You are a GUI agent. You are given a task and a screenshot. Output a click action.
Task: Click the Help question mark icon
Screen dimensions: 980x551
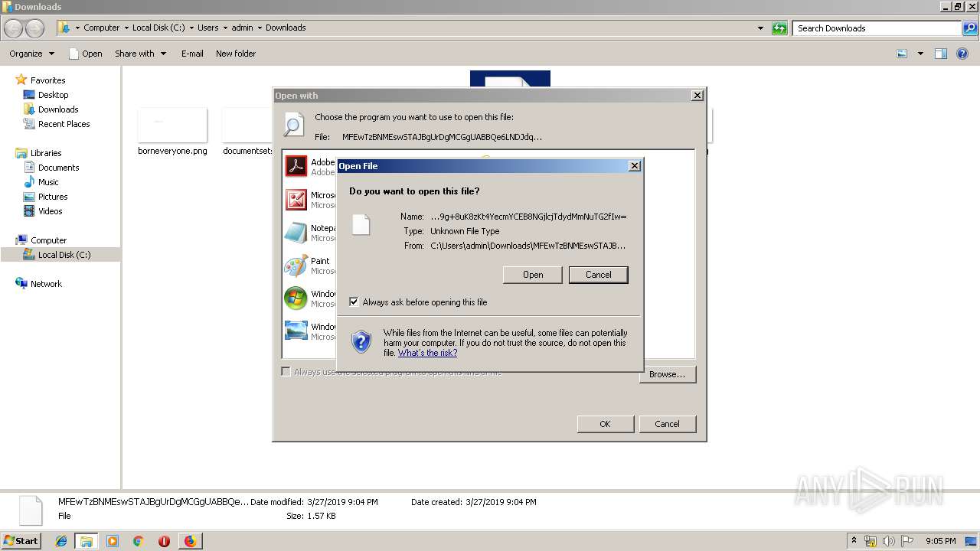click(962, 54)
